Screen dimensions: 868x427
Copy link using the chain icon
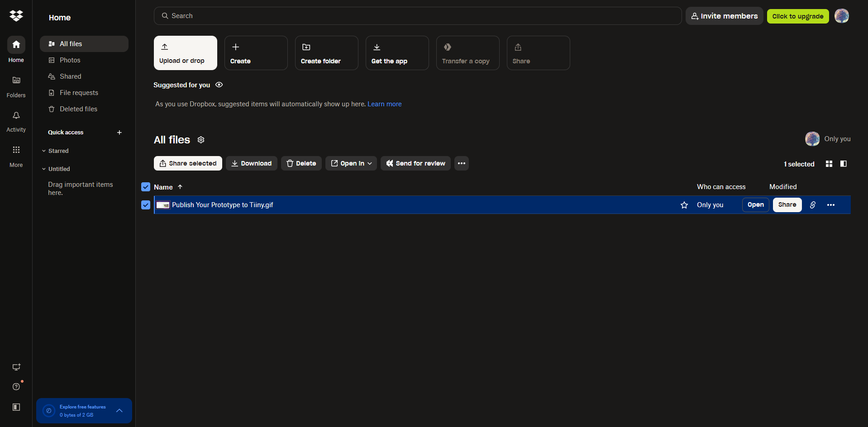812,205
